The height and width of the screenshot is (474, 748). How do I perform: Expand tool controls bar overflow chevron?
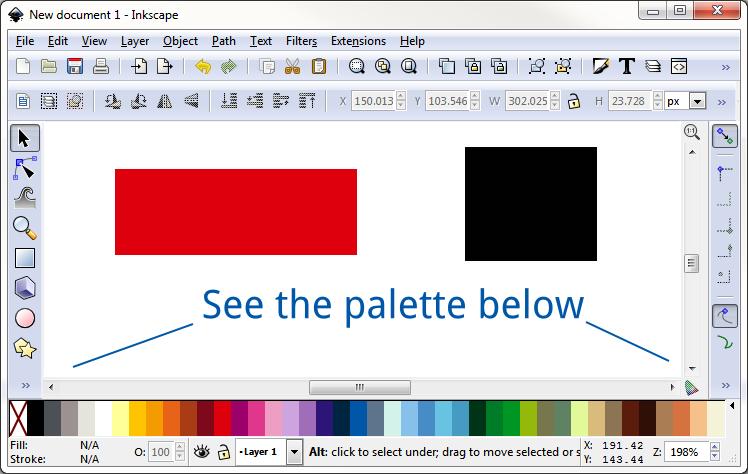tap(722, 102)
